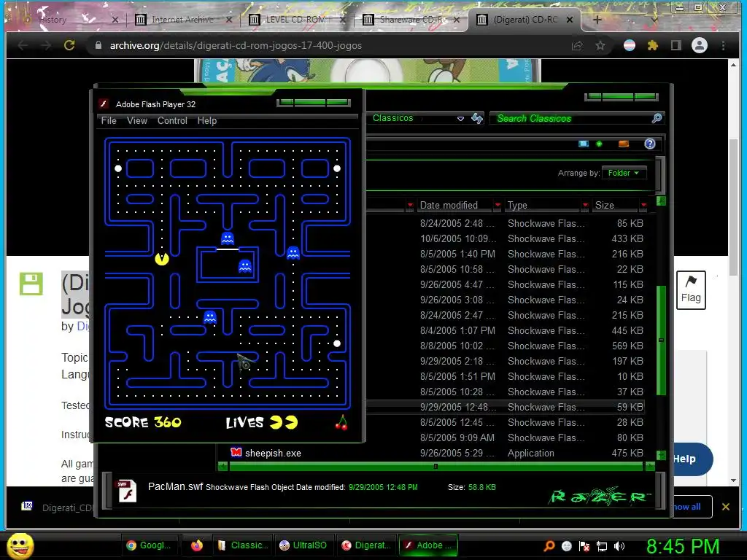
Task: Switch to Classicos explorer taskbar button
Action: pyautogui.click(x=242, y=545)
